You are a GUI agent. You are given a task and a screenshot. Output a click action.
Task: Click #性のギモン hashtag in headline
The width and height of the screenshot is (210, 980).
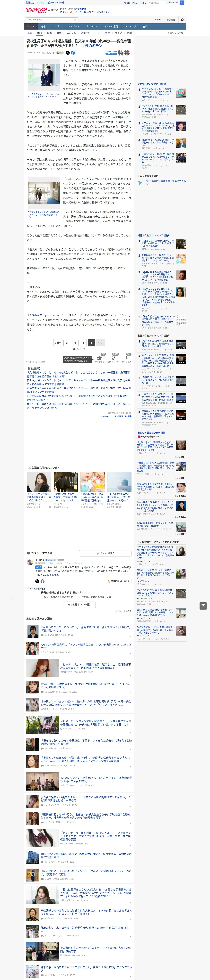[x=92, y=46]
